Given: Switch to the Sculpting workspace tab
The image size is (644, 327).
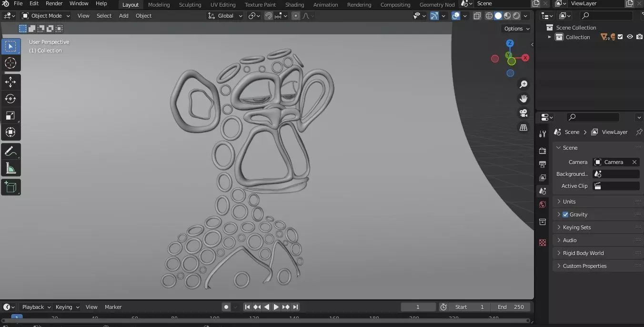Looking at the screenshot, I should 190,5.
